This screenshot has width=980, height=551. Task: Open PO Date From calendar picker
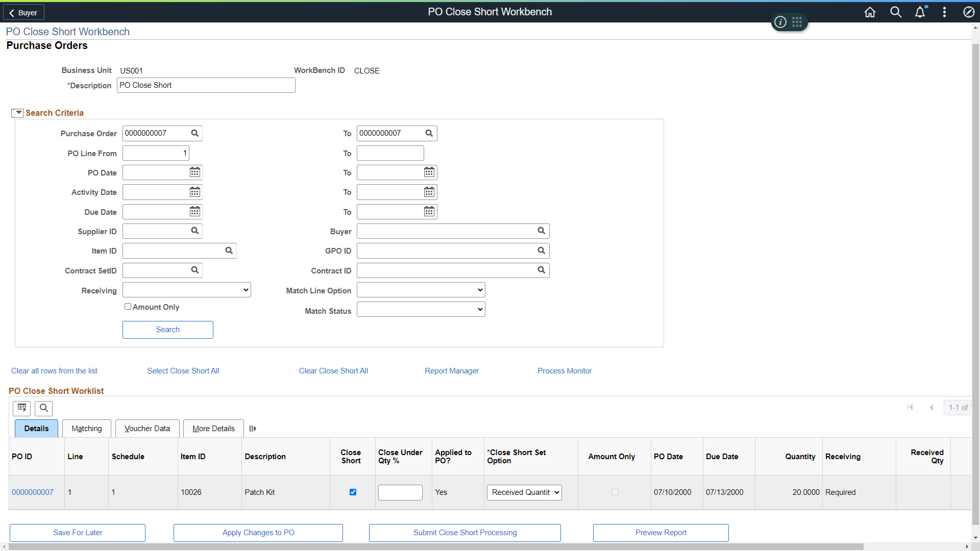195,172
